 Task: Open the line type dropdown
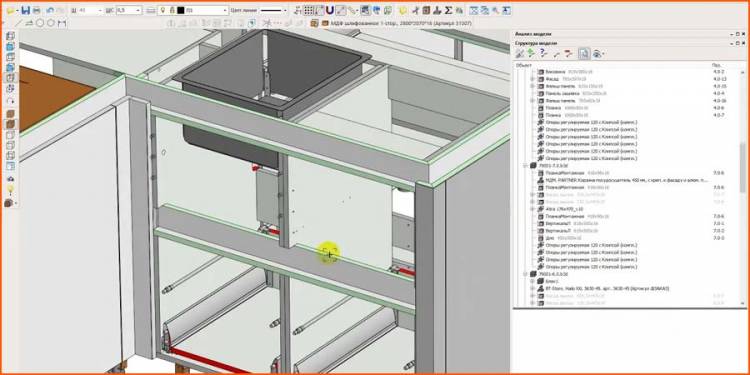coord(274,10)
